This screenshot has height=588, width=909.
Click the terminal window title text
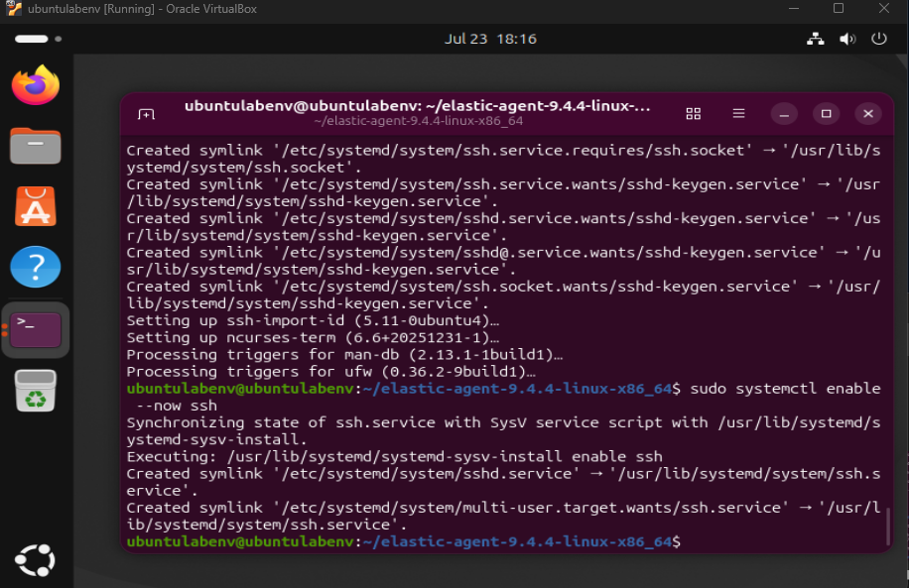pyautogui.click(x=418, y=106)
